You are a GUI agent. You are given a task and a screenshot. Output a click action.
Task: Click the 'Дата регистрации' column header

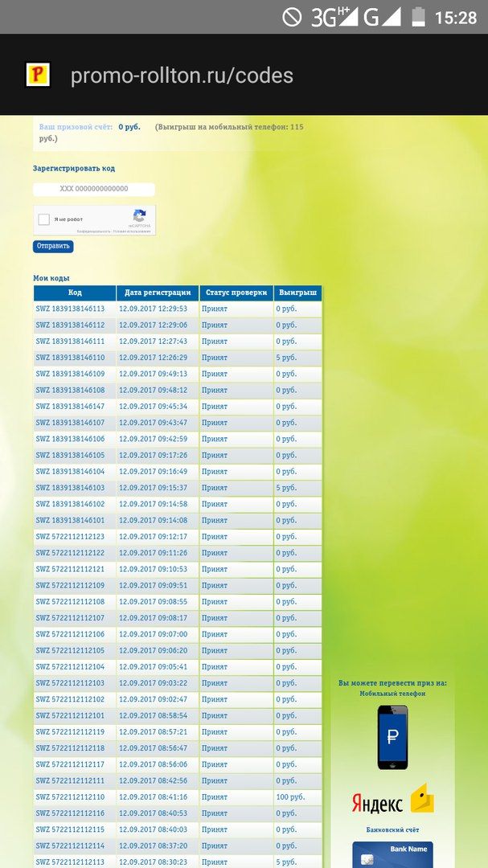pos(158,293)
